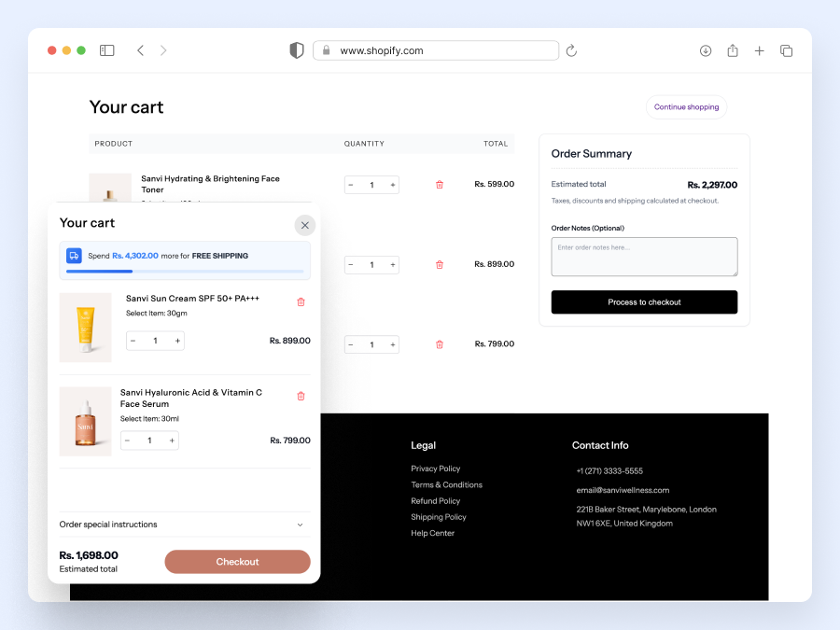Click the Checkout button in cart drawer
Viewport: 840px width, 630px height.
pos(237,561)
